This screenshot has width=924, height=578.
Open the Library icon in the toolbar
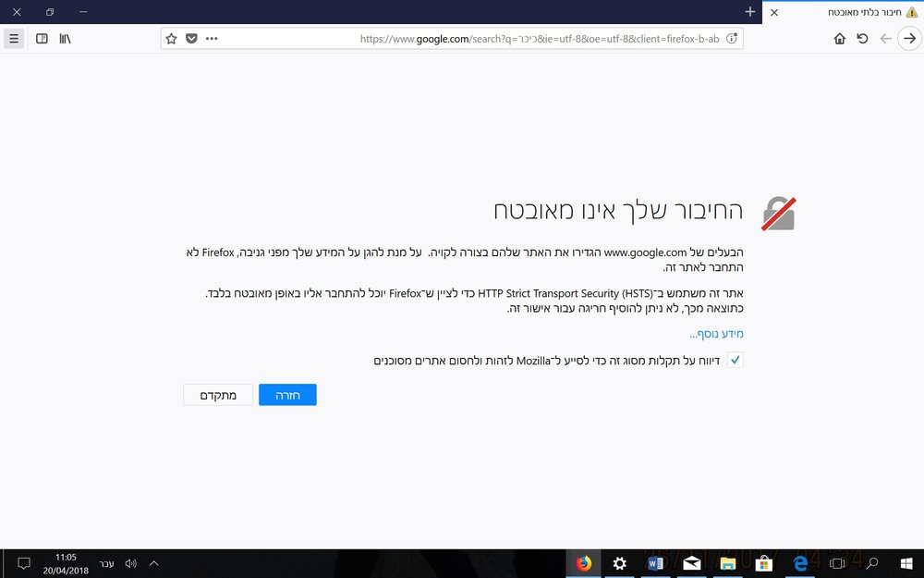coord(65,39)
